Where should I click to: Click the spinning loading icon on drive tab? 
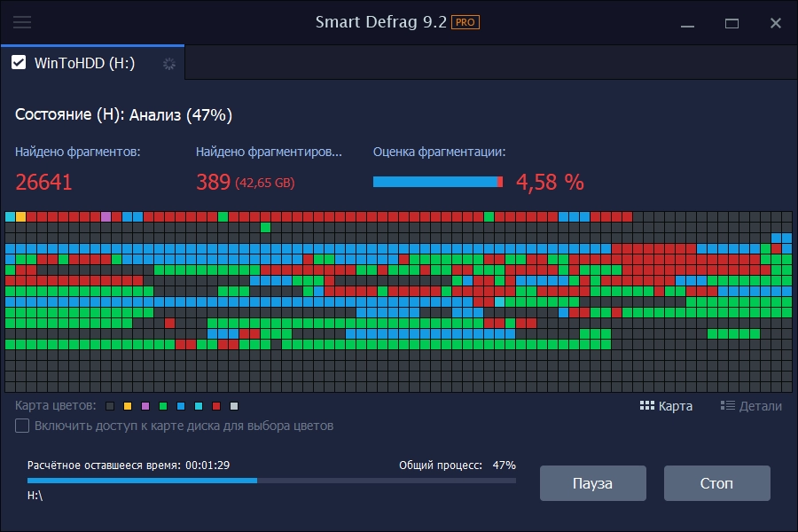169,64
